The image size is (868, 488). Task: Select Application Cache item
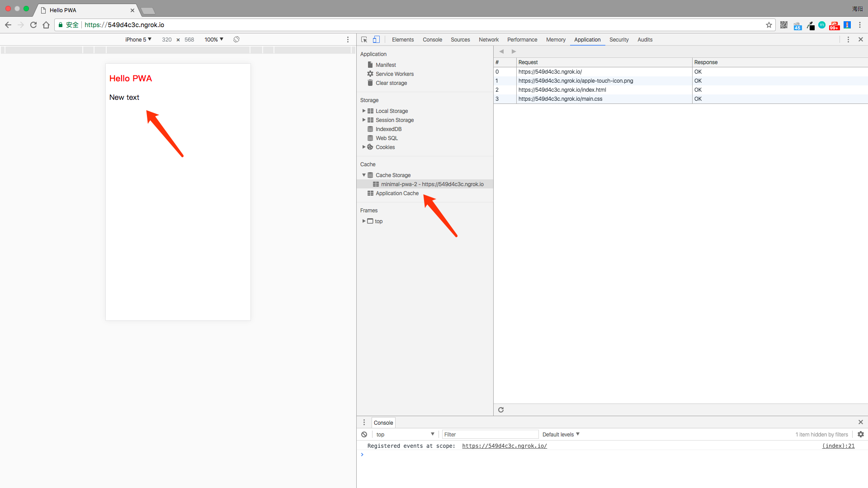(397, 193)
